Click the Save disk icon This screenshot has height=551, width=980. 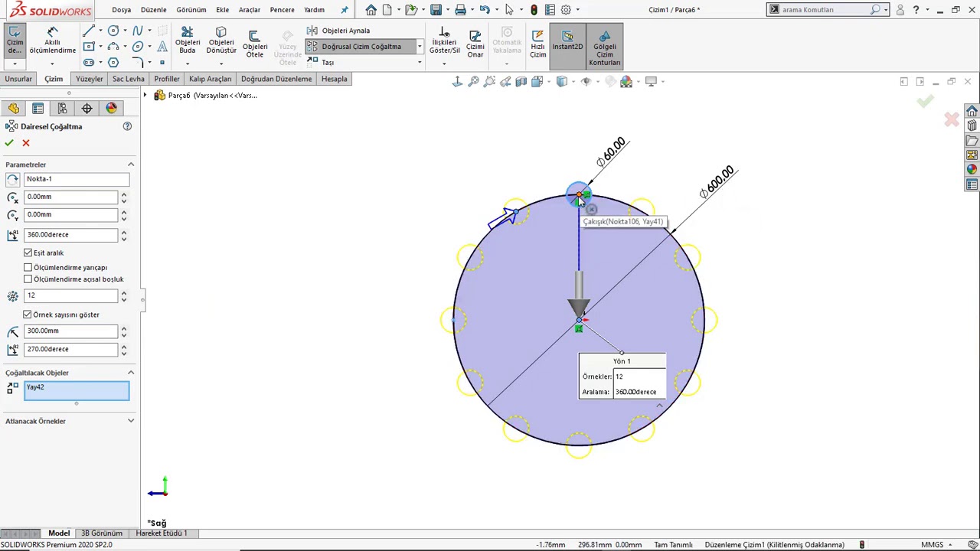(x=436, y=10)
